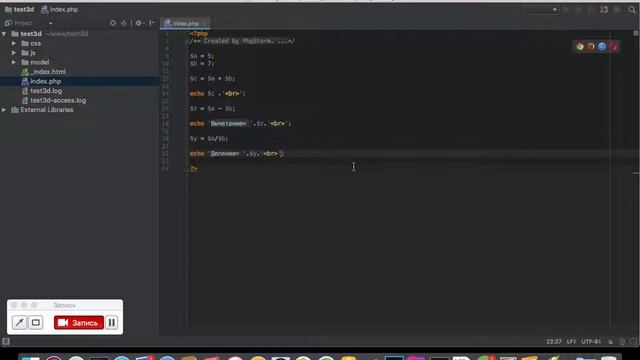
Task: Click the VCS update project icon in toolbar
Action: [604, 9]
